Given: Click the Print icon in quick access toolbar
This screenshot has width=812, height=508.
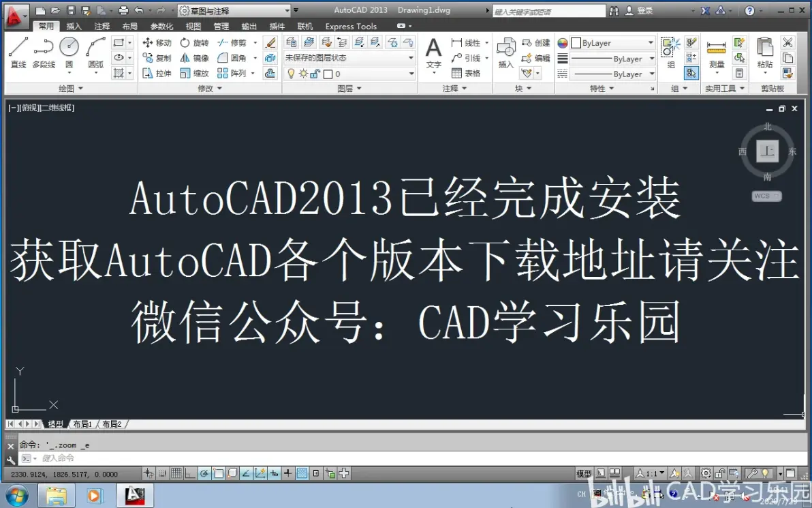Looking at the screenshot, I should 123,10.
